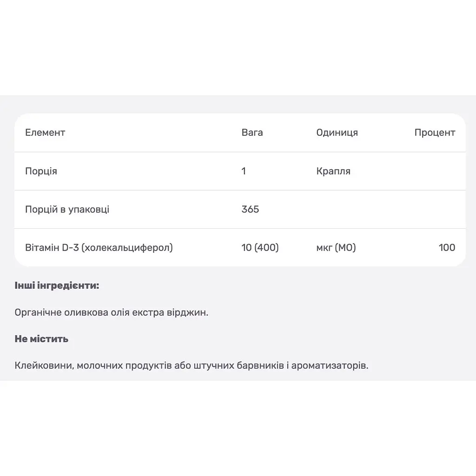476x476 pixels.
Task: Click the Елемент column header
Action: coord(45,132)
